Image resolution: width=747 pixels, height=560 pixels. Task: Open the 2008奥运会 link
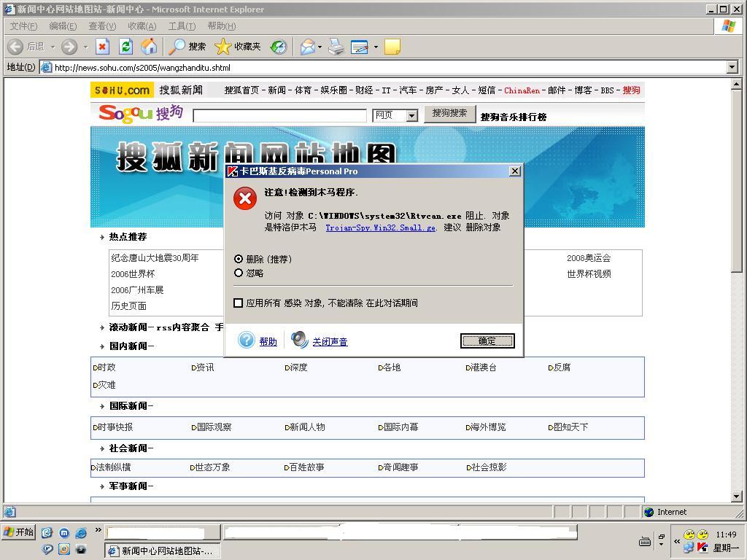pyautogui.click(x=589, y=258)
